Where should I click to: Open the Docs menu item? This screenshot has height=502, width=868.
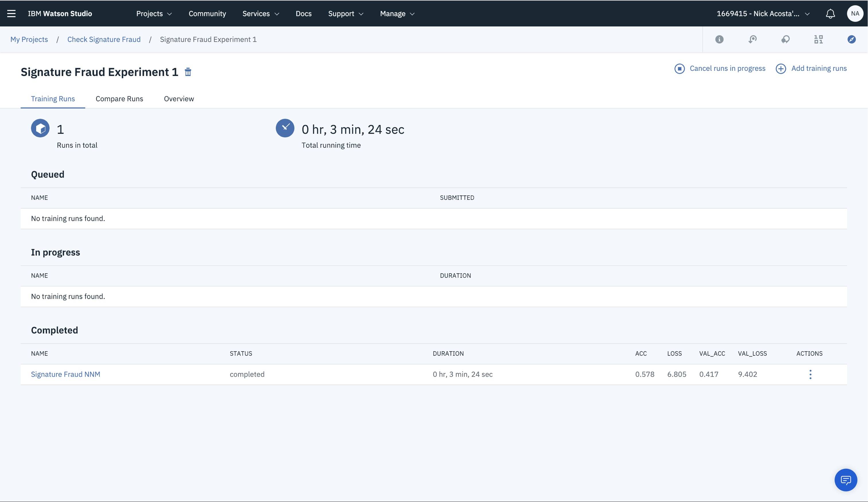304,13
